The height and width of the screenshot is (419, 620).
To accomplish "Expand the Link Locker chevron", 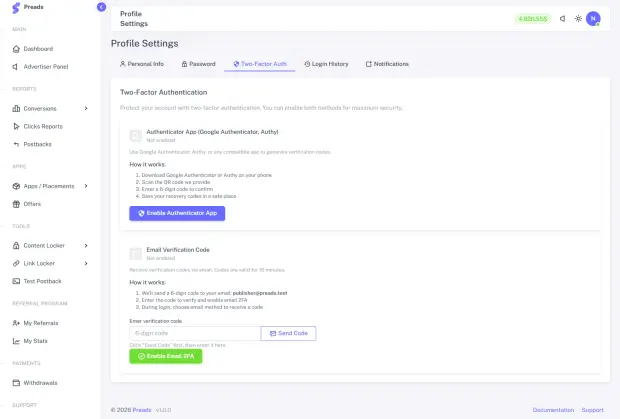I will click(x=86, y=263).
